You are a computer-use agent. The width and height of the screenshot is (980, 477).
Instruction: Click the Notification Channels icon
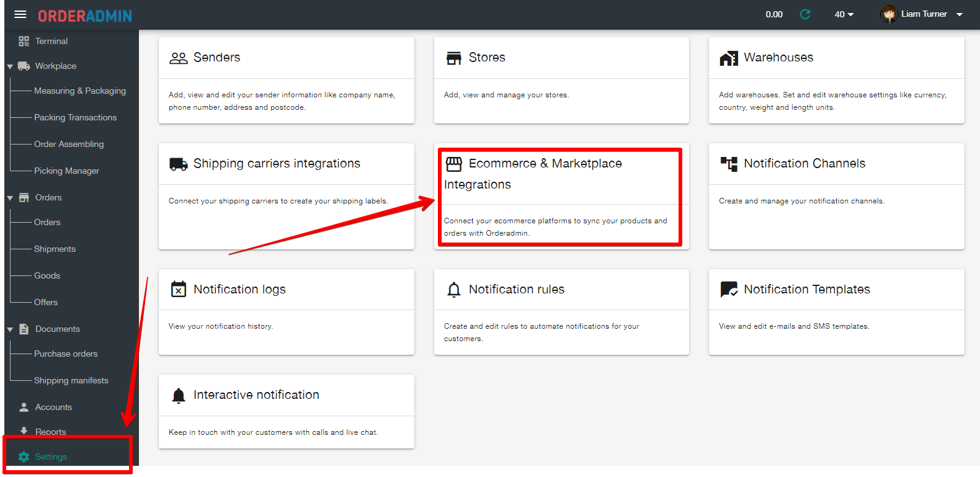729,164
